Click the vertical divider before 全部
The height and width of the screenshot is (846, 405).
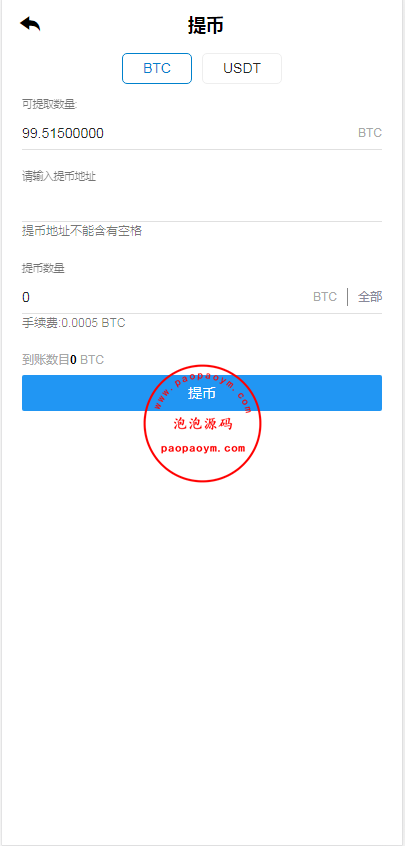click(x=348, y=297)
